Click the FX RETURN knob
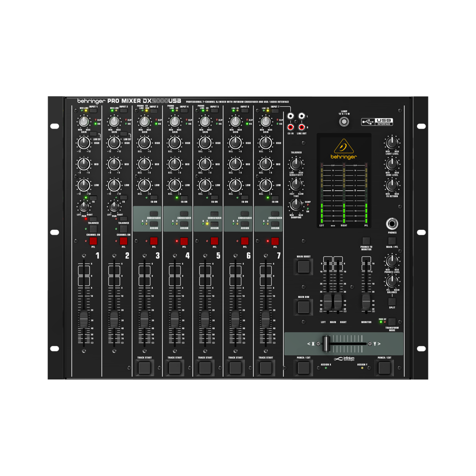Screen dimensions: 476x476 tap(392, 185)
